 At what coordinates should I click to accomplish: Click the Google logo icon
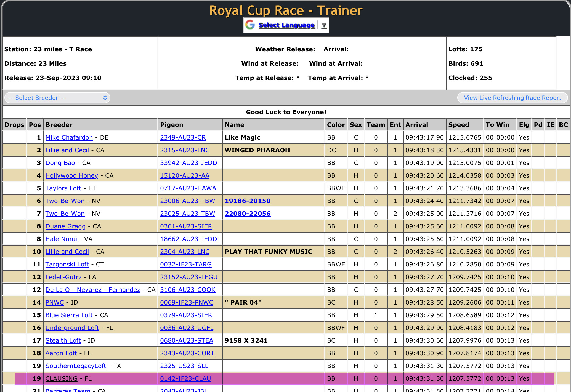coord(250,25)
